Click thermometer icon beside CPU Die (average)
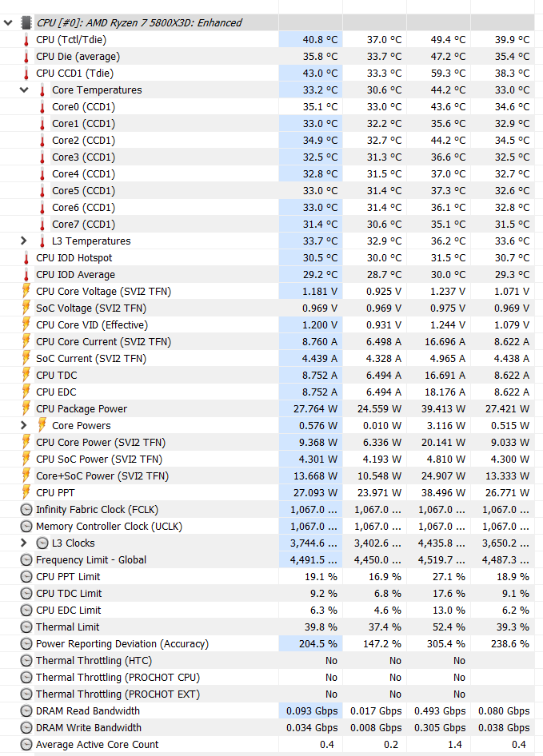This screenshot has height=756, width=543. pyautogui.click(x=26, y=57)
